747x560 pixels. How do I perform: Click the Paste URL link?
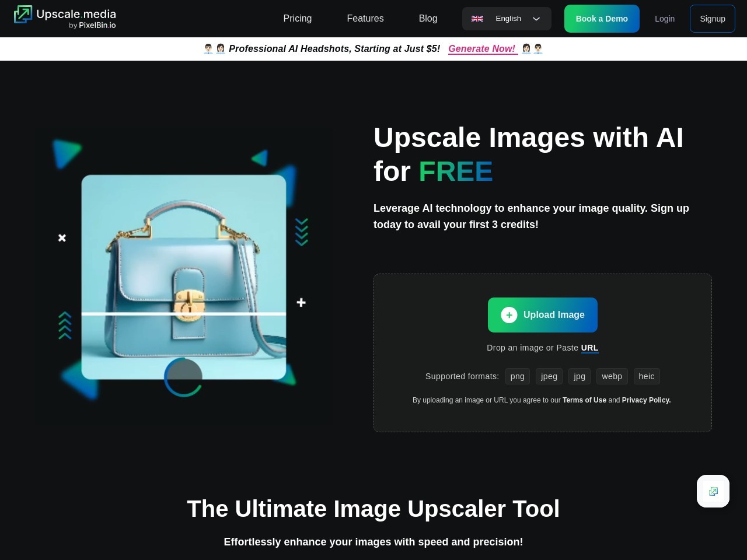589,348
